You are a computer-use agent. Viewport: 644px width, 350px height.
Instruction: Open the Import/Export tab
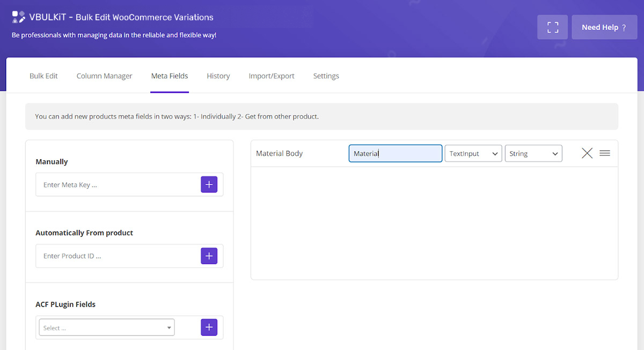[x=271, y=76]
